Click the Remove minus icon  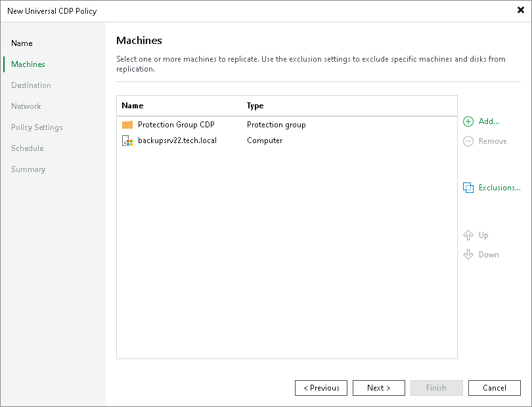(x=468, y=141)
